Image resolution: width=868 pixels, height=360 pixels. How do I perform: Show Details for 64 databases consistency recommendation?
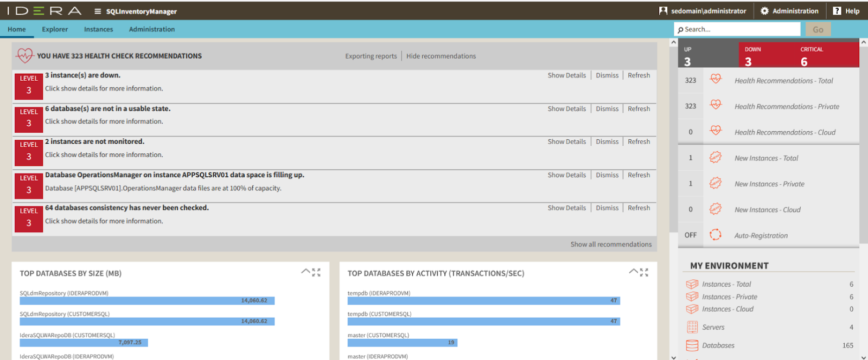click(566, 208)
